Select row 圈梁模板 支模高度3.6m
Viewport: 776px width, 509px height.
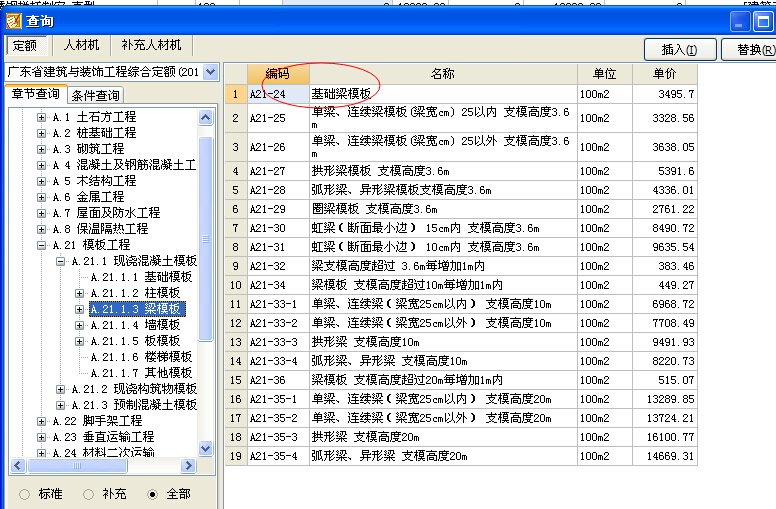[461, 209]
